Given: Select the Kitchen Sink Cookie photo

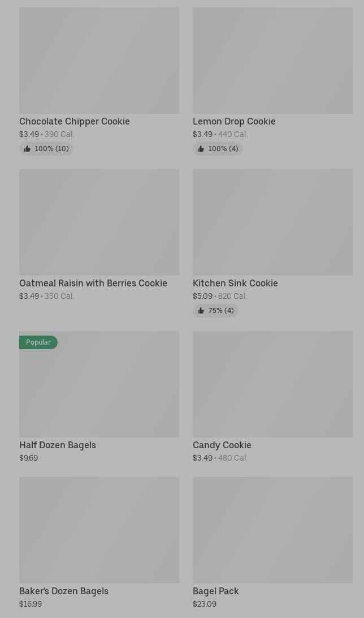Looking at the screenshot, I should click(272, 222).
